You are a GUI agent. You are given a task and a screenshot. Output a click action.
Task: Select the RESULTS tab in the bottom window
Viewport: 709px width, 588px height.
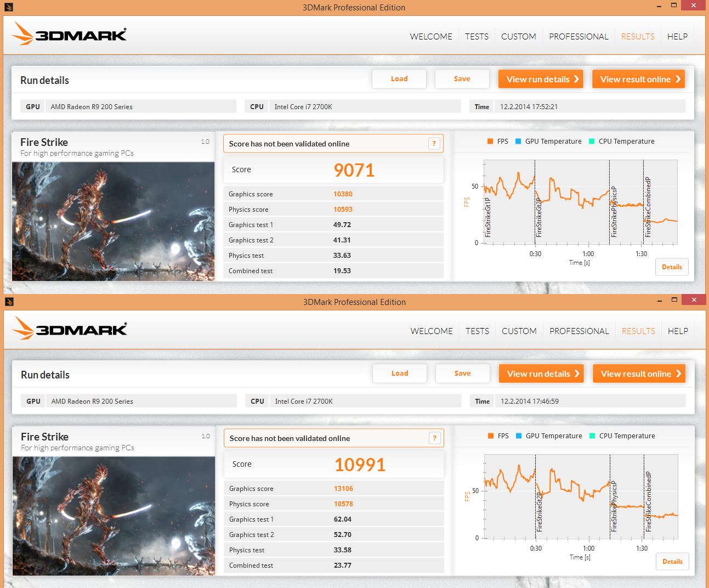[x=638, y=331]
